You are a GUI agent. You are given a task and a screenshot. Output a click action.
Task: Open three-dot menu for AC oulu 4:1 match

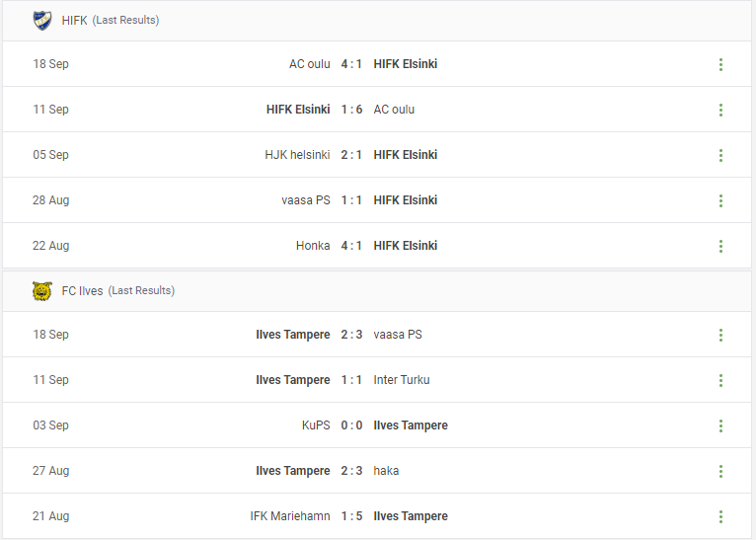point(720,64)
